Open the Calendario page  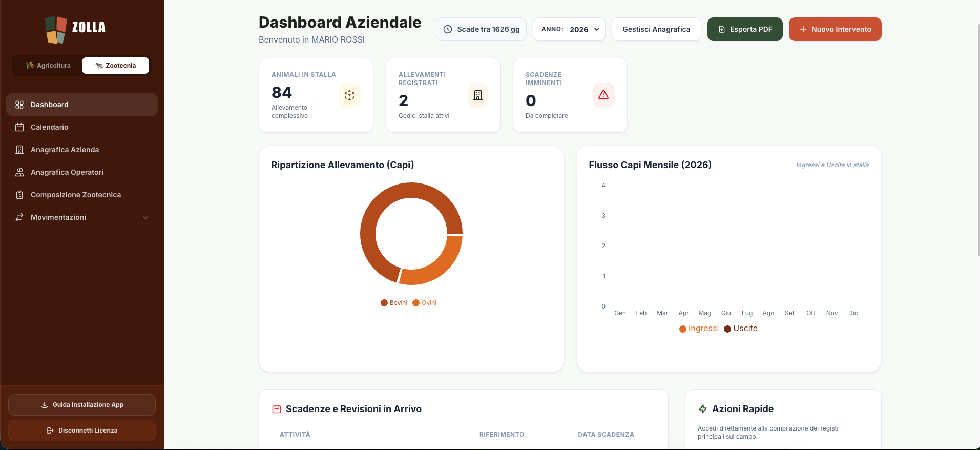(x=82, y=127)
